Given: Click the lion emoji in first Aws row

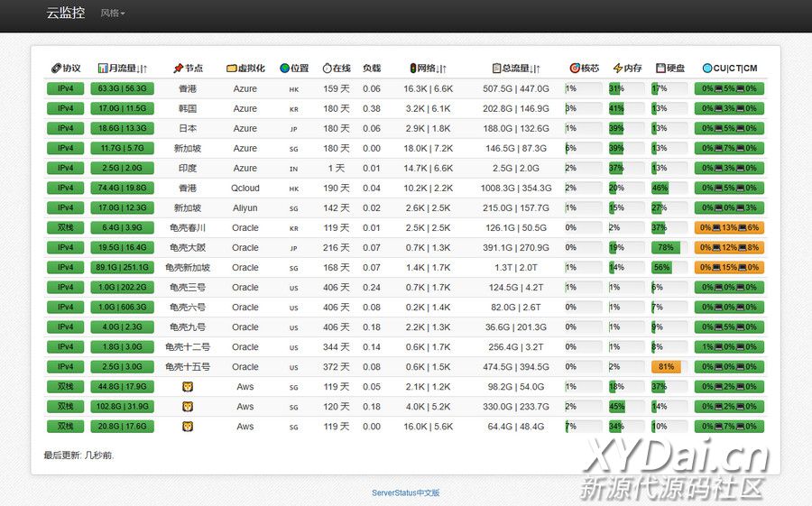Looking at the screenshot, I should point(188,387).
